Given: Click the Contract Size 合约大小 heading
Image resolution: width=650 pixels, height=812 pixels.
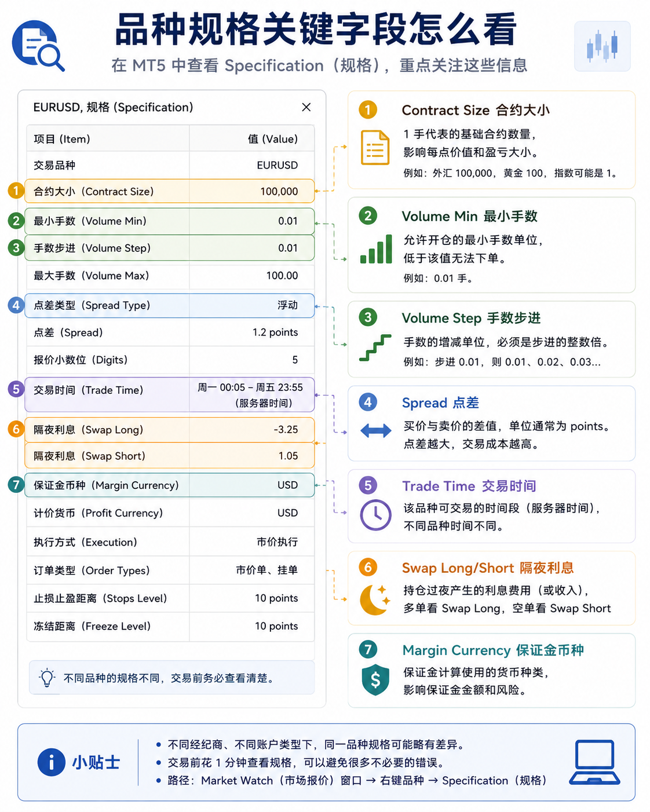Looking at the screenshot, I should [476, 110].
